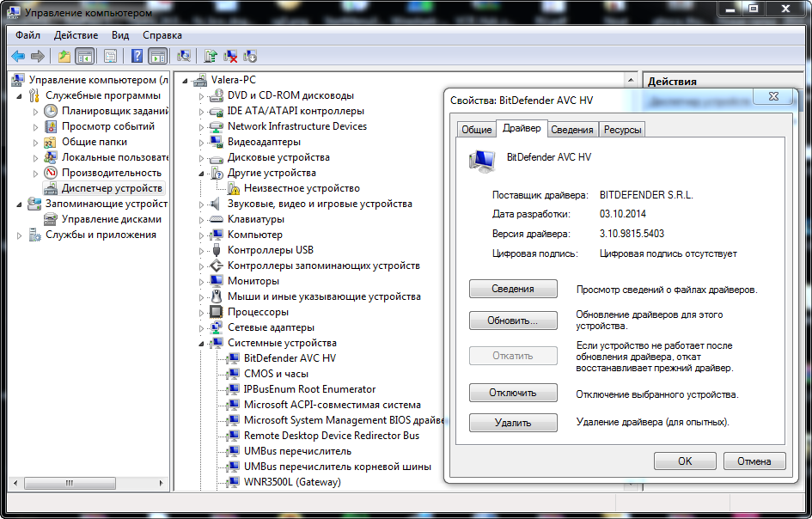The height and width of the screenshot is (519, 812).
Task: Click device list scrollbar up arrow
Action: click(x=630, y=80)
